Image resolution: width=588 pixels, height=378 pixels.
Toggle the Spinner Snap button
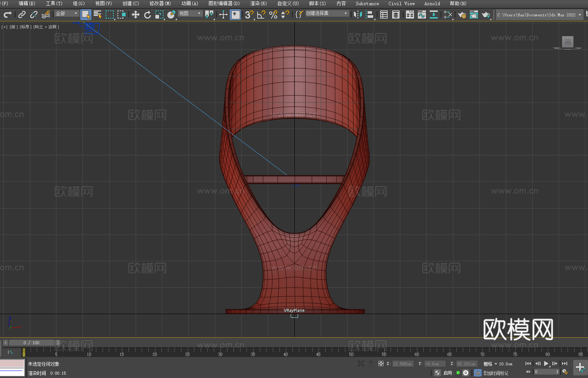coord(285,14)
